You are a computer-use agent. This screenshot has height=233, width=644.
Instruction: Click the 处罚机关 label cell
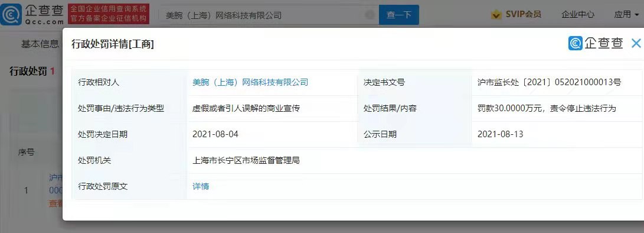[x=129, y=160]
